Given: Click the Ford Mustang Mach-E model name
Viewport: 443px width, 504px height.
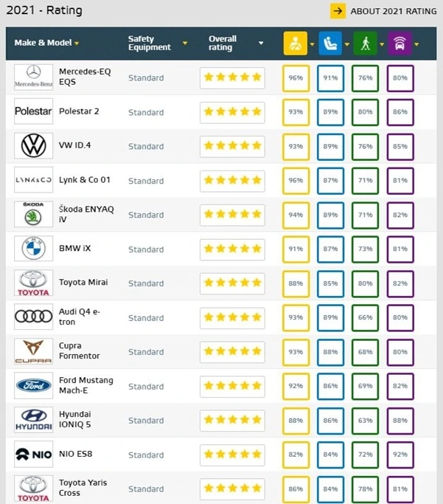Looking at the screenshot, I should coord(86,385).
